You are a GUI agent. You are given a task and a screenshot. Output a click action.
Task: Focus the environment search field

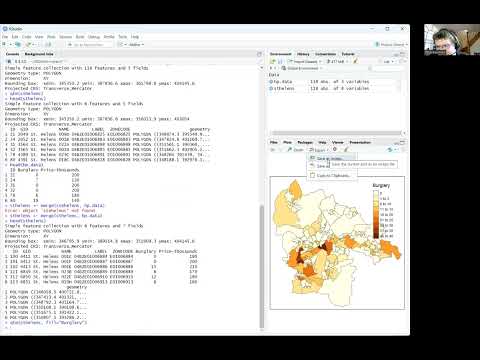click(x=387, y=68)
